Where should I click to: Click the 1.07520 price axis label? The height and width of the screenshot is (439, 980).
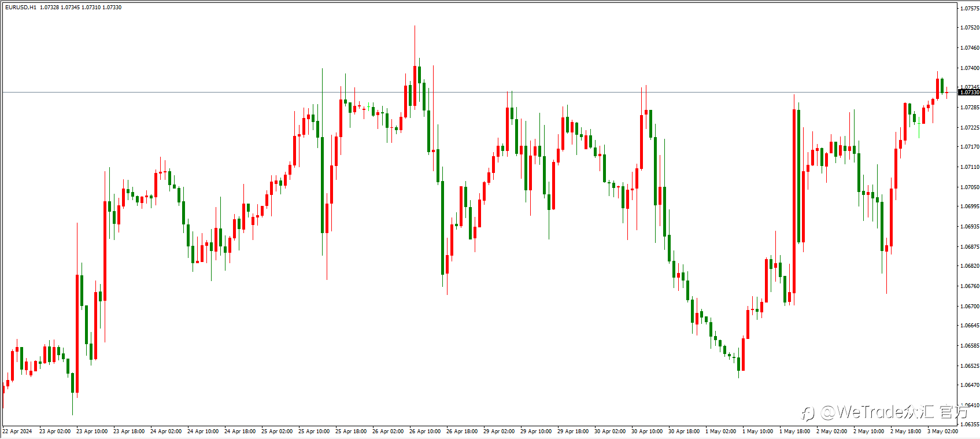pyautogui.click(x=970, y=28)
